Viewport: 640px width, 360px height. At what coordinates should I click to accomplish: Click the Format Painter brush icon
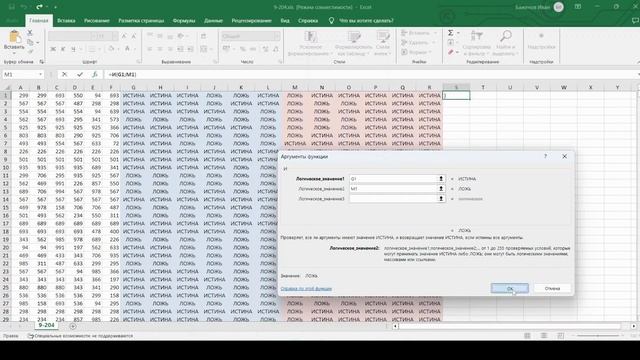(30, 51)
